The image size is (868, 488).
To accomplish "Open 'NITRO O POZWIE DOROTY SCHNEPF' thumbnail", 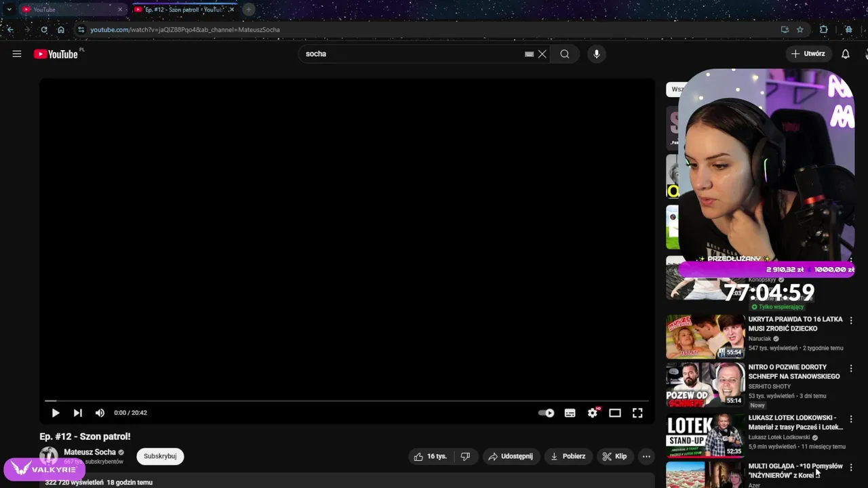I will (x=705, y=384).
